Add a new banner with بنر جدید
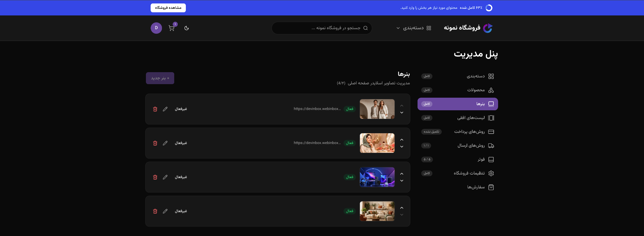This screenshot has height=236, width=644. coord(160,78)
